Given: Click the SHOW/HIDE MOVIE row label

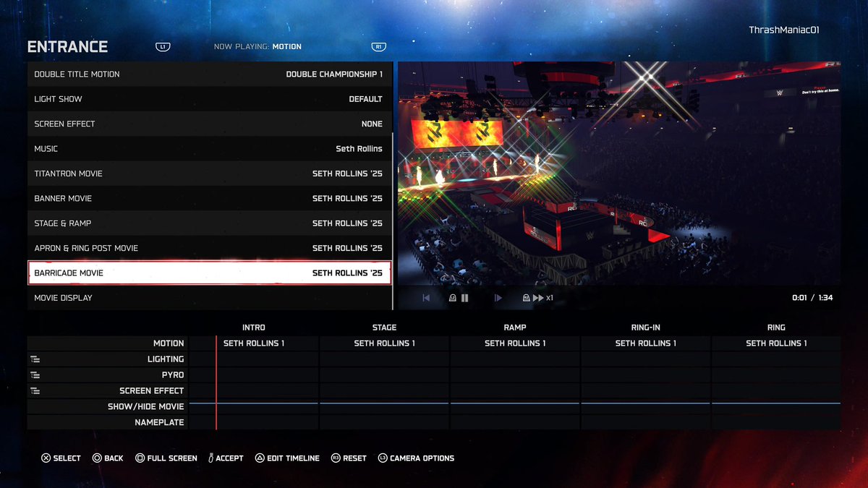Looking at the screenshot, I should pos(146,407).
